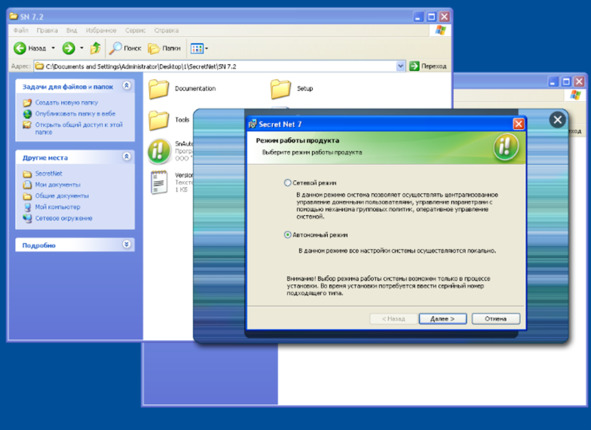The image size is (591, 430).
Task: Click the shared-access folder task icon
Action: (27, 125)
